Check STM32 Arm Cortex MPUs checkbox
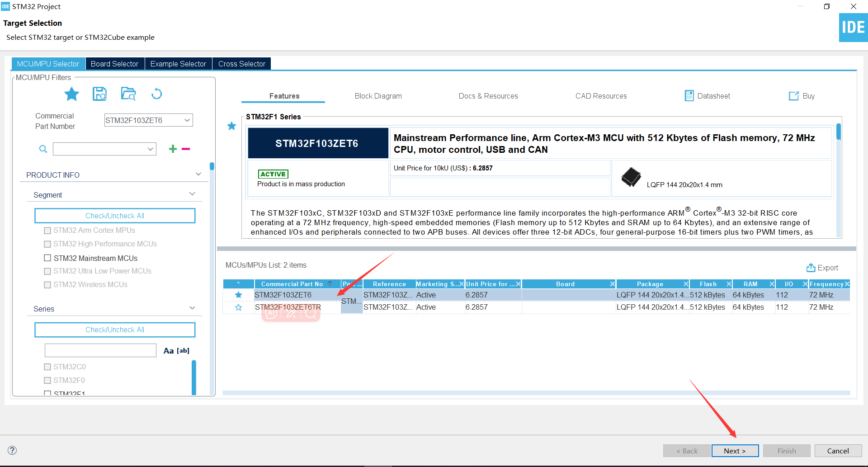This screenshot has width=868, height=467. point(47,231)
